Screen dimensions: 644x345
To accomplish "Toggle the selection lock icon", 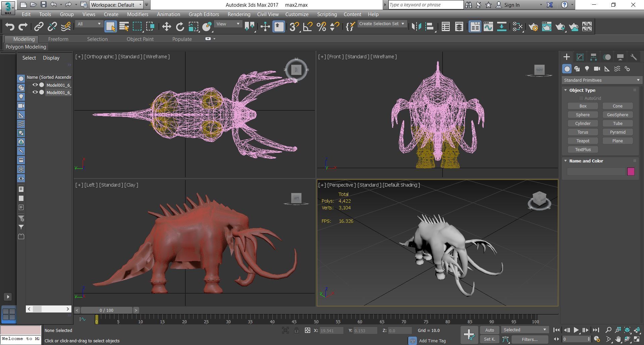I will (297, 330).
